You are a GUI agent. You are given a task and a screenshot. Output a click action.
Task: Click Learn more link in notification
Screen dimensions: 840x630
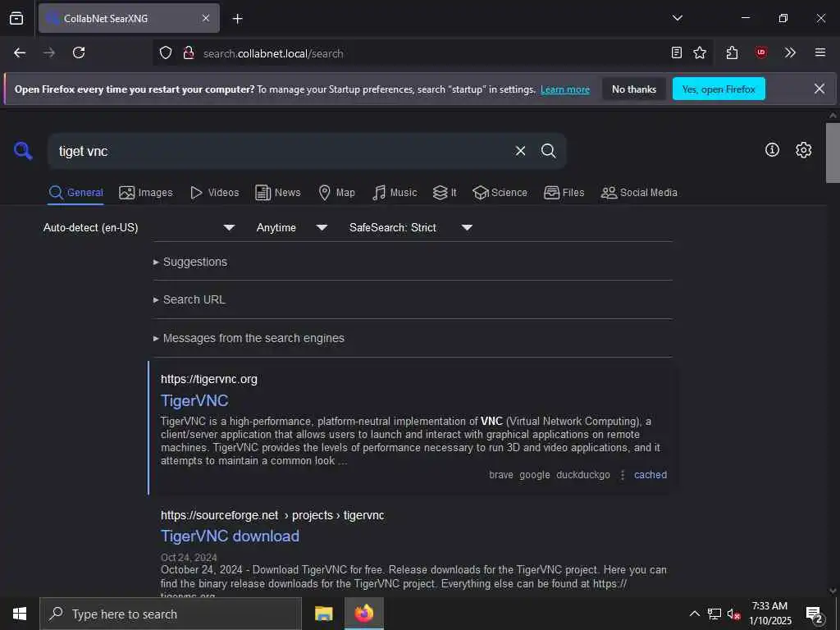(x=565, y=89)
